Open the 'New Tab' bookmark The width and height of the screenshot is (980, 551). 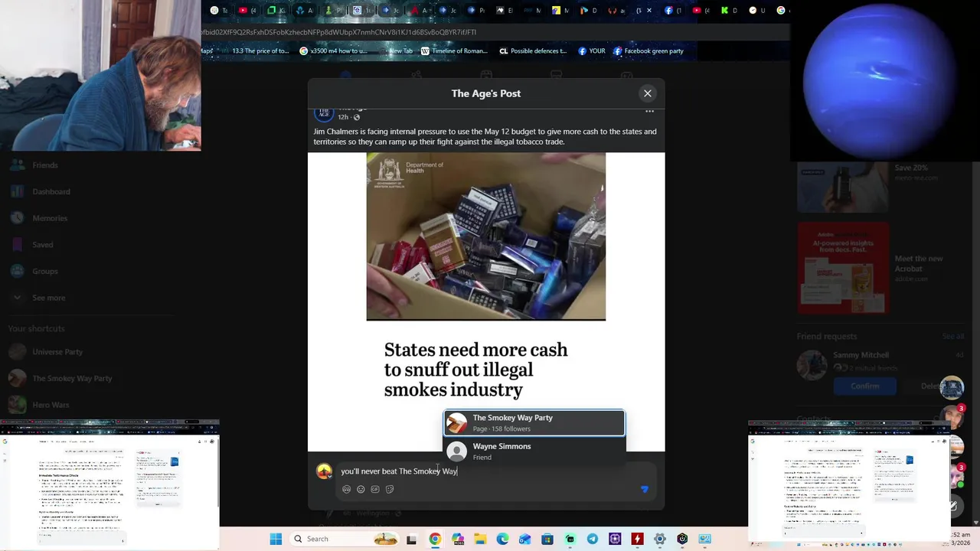(x=394, y=51)
